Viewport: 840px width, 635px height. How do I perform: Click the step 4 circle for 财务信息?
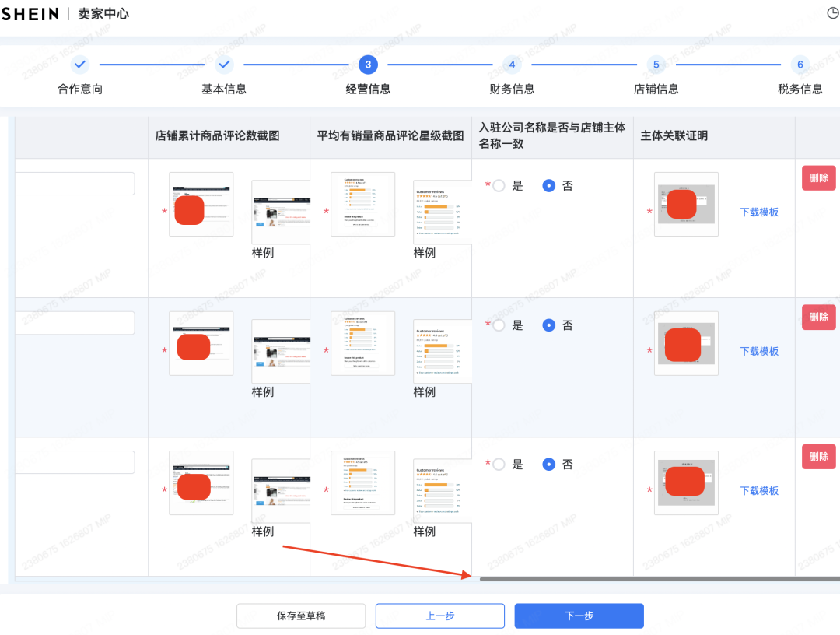[512, 65]
